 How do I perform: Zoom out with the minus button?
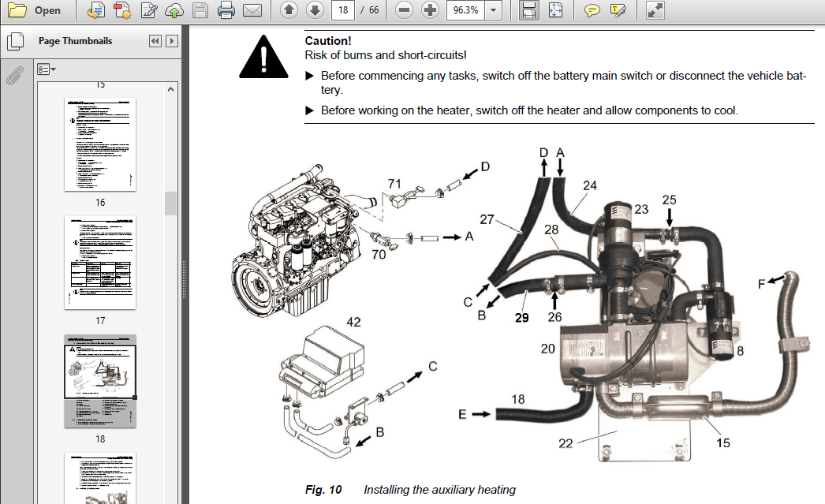404,10
